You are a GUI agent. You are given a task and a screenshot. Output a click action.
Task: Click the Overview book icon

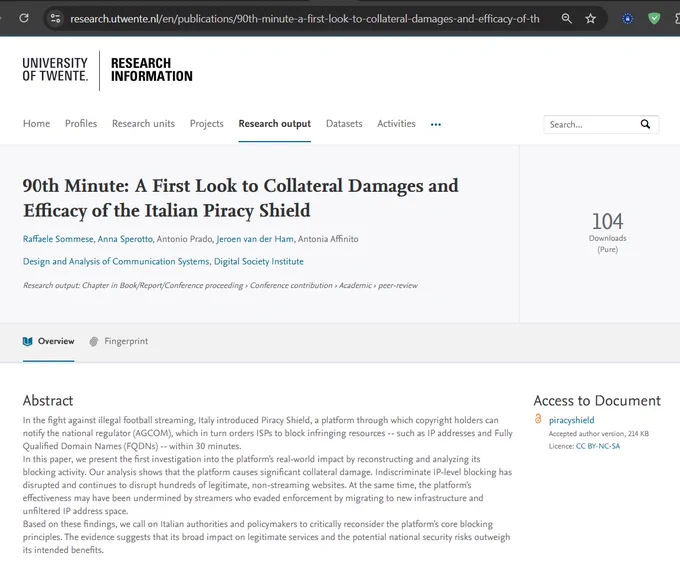(x=27, y=341)
